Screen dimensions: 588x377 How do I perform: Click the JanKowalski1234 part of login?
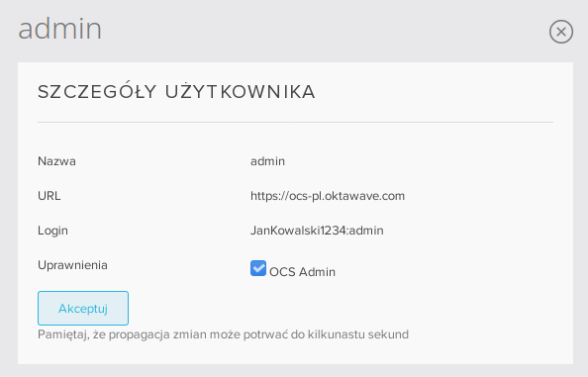coord(298,231)
